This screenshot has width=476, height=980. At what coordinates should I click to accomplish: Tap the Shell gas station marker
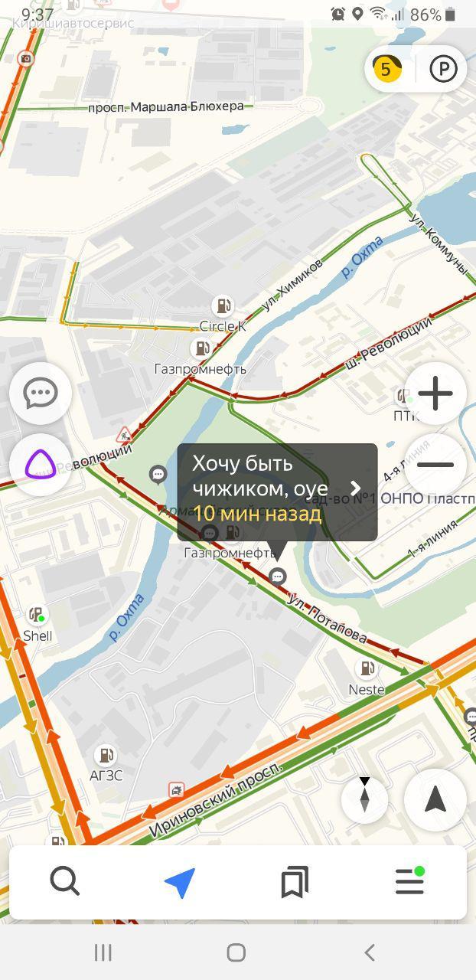(x=37, y=615)
